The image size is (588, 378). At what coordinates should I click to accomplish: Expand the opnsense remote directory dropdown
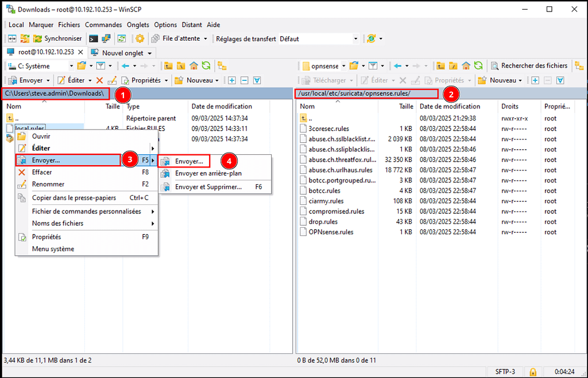(x=343, y=66)
